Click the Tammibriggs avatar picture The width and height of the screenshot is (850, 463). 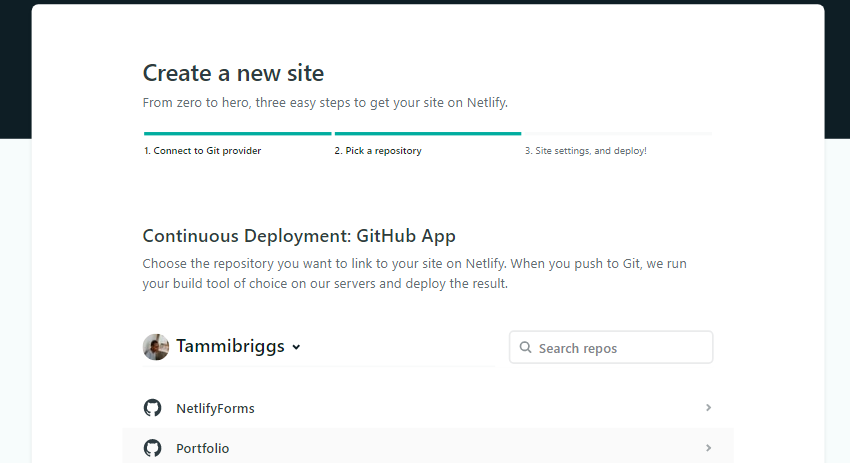[x=156, y=346]
